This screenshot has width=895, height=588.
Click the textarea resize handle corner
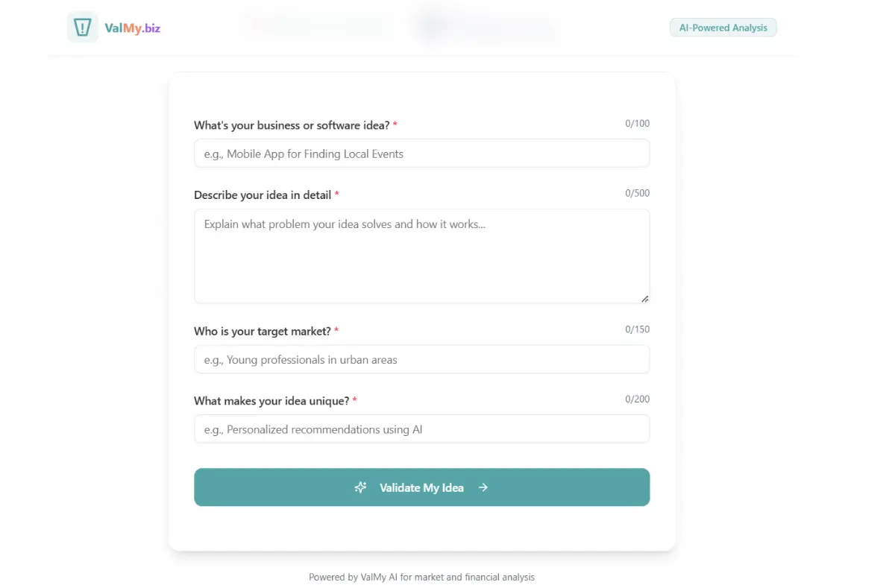[644, 298]
